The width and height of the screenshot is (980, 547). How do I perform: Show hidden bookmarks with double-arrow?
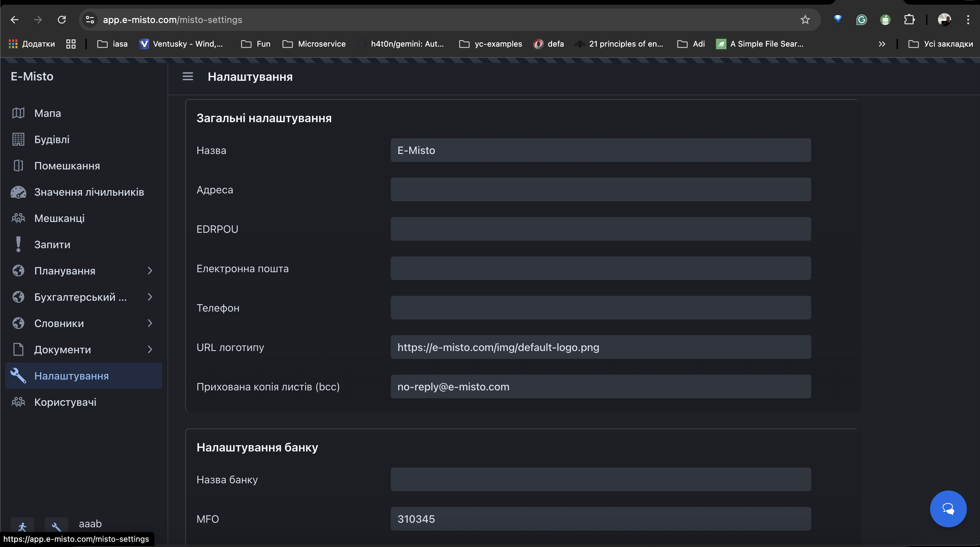pos(882,44)
